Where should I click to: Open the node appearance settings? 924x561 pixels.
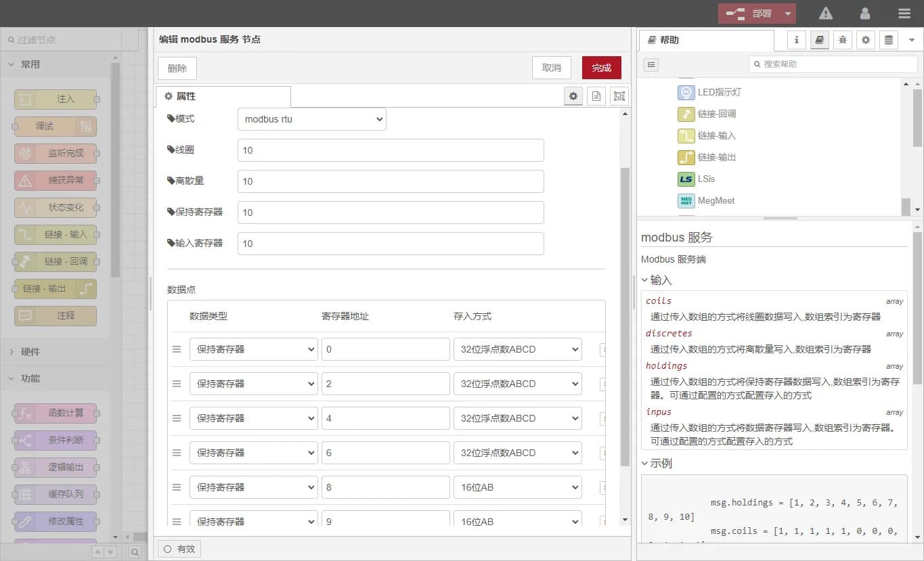pos(619,95)
